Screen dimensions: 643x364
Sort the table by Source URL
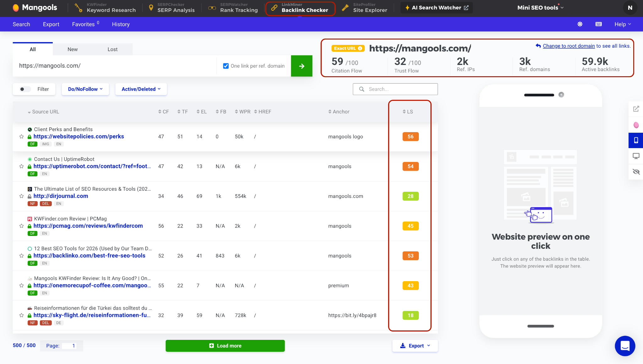coord(43,112)
